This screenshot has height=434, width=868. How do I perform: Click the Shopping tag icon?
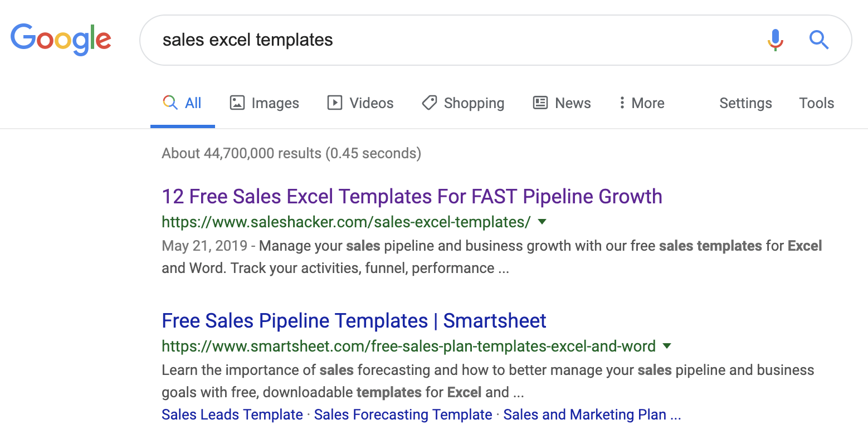[429, 103]
